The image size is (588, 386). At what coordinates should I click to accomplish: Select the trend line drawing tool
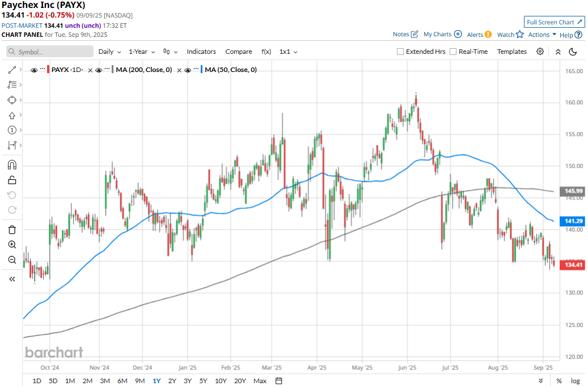(x=12, y=70)
